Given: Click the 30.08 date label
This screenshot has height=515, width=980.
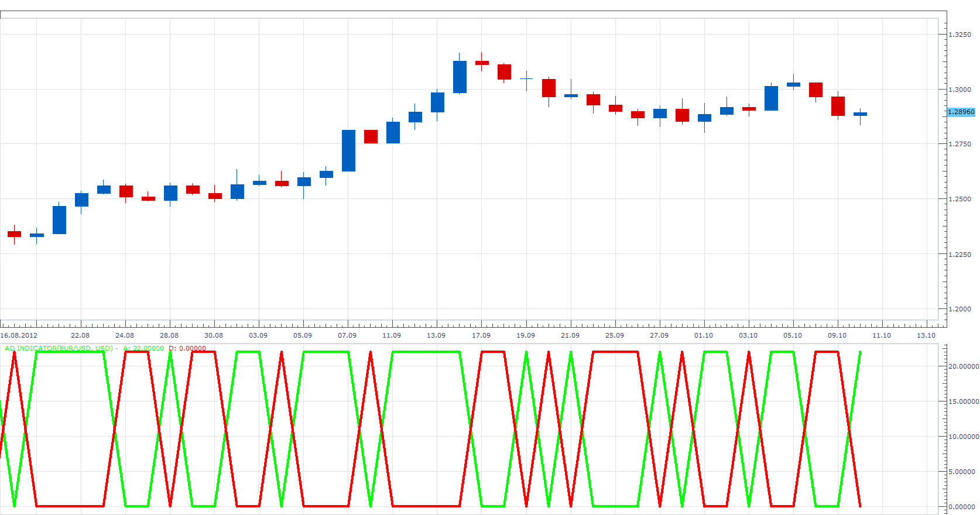Looking at the screenshot, I should pos(214,335).
